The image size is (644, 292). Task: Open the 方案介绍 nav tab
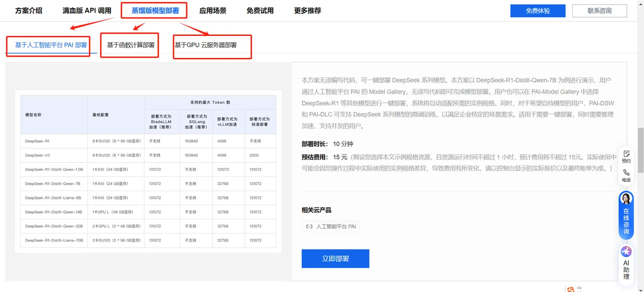(29, 10)
